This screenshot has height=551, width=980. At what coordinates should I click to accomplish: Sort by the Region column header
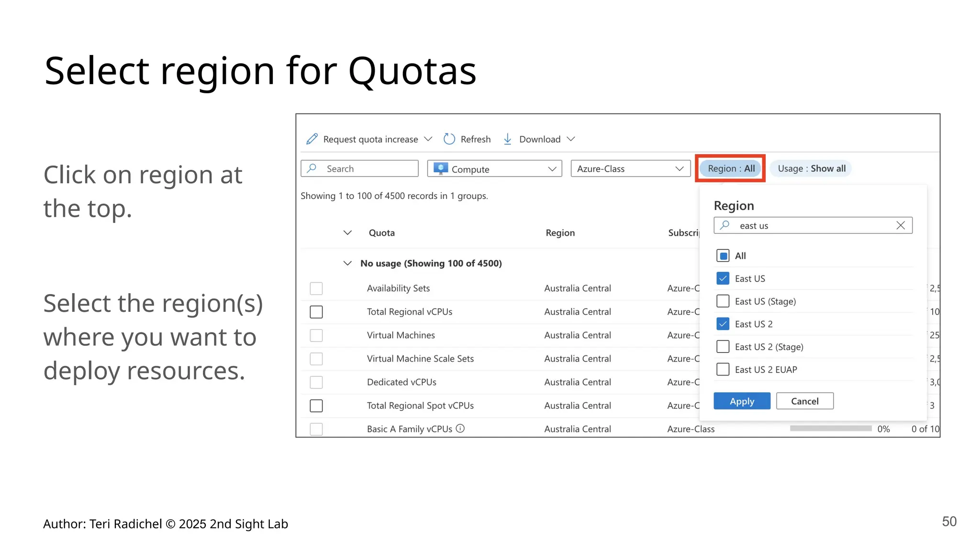tap(560, 233)
